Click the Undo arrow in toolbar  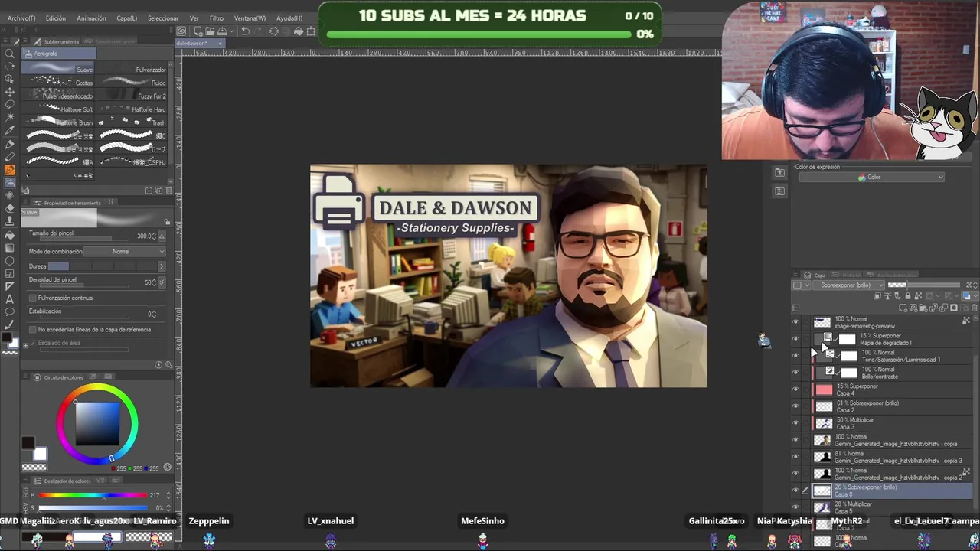tap(245, 31)
